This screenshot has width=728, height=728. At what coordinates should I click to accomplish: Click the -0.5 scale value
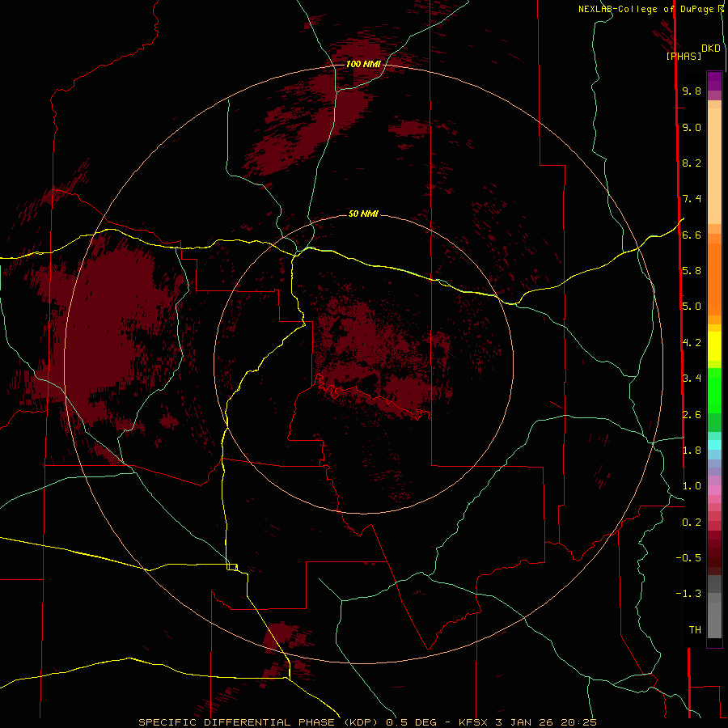coord(688,558)
